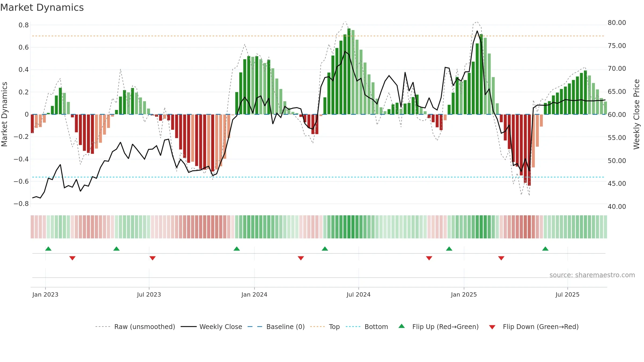Click the 70.00 price axis label

[x=617, y=69]
